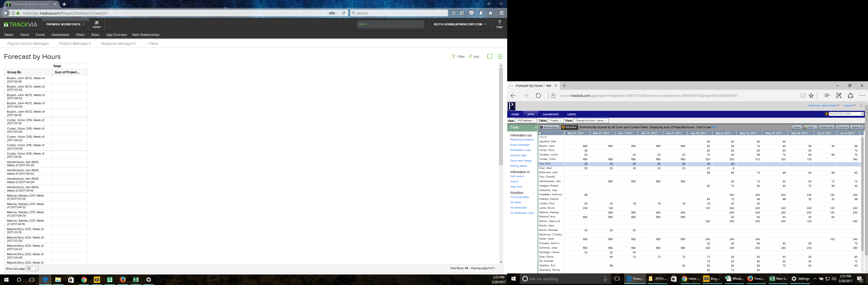This screenshot has height=285, width=868.
Task: Open the Forecast by Hours - Kenny view dropdown
Action: (591, 121)
